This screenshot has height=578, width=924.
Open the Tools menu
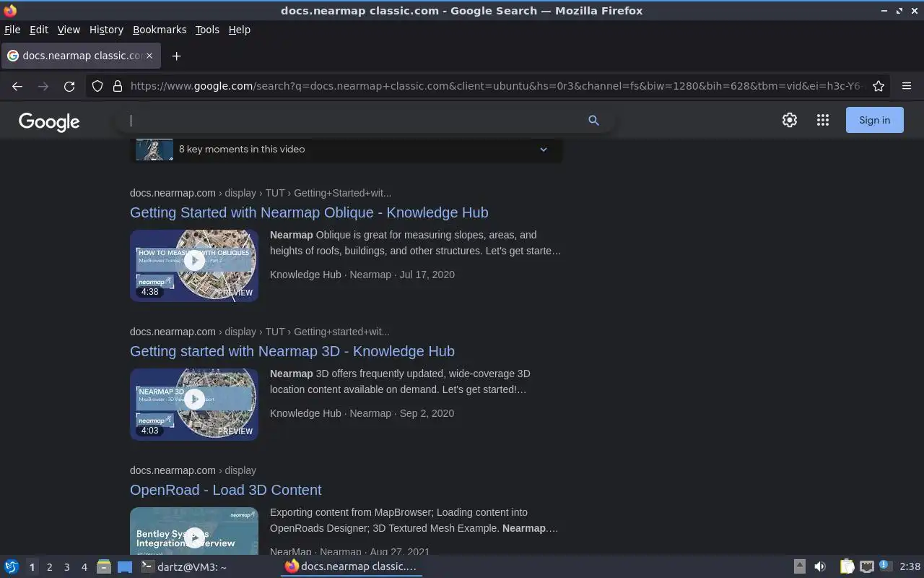tap(207, 30)
